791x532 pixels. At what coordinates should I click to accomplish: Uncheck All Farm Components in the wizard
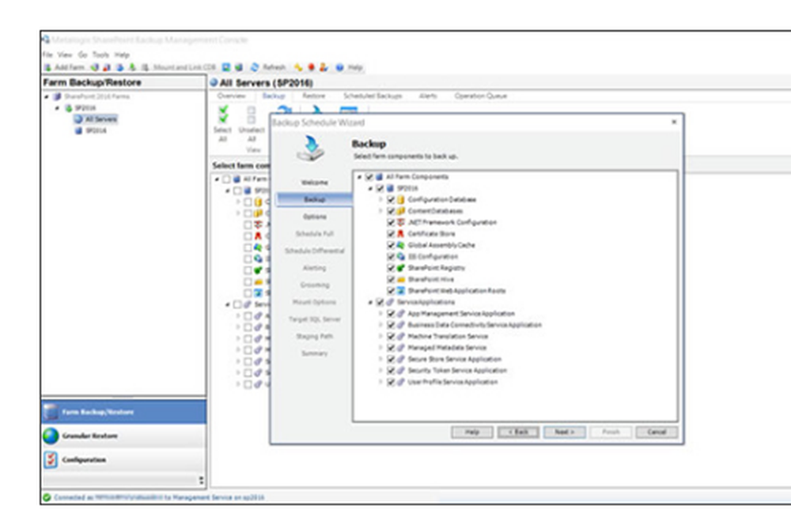pyautogui.click(x=369, y=177)
